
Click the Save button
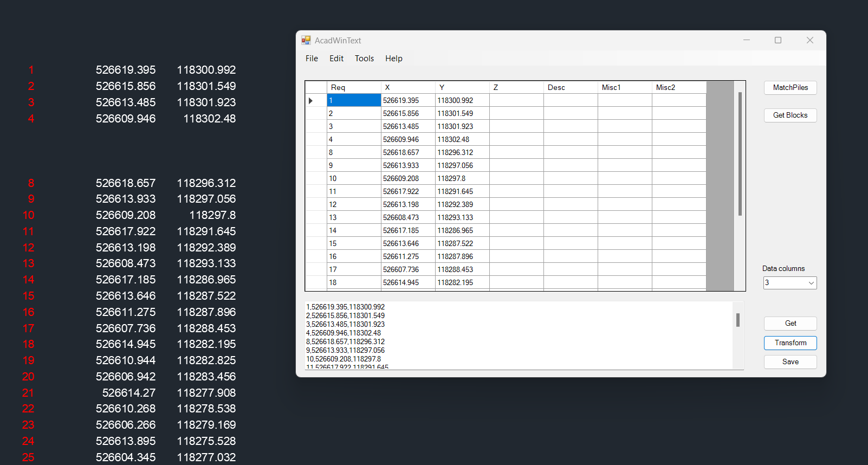coord(790,362)
